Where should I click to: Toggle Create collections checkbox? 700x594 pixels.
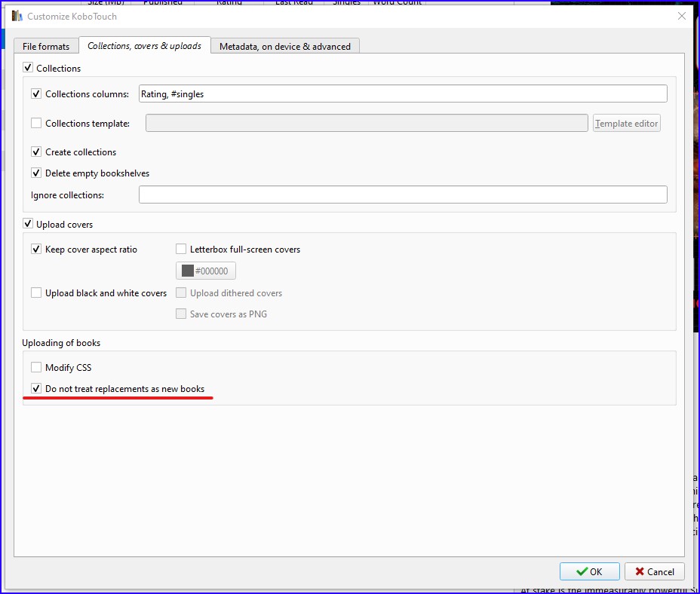(36, 152)
